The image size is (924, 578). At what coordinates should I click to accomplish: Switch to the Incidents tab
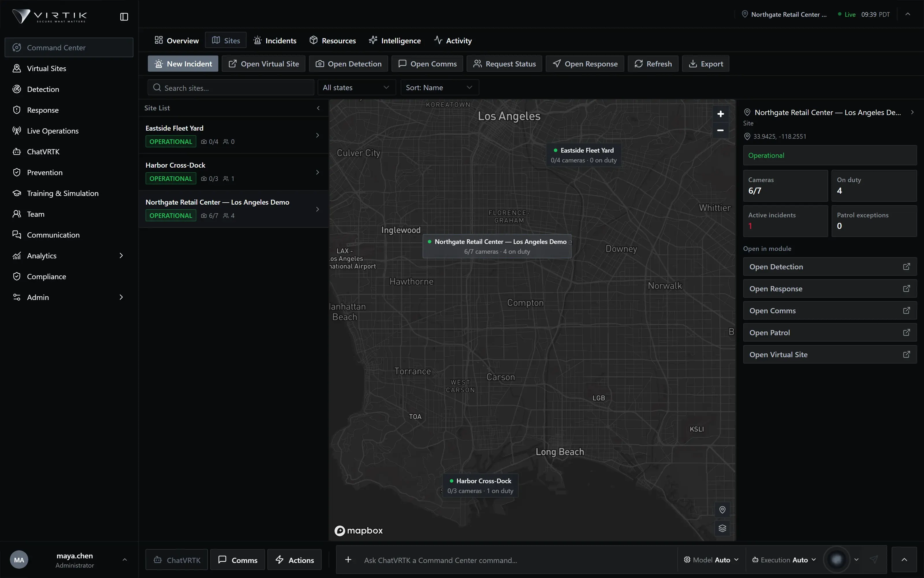[x=275, y=40]
